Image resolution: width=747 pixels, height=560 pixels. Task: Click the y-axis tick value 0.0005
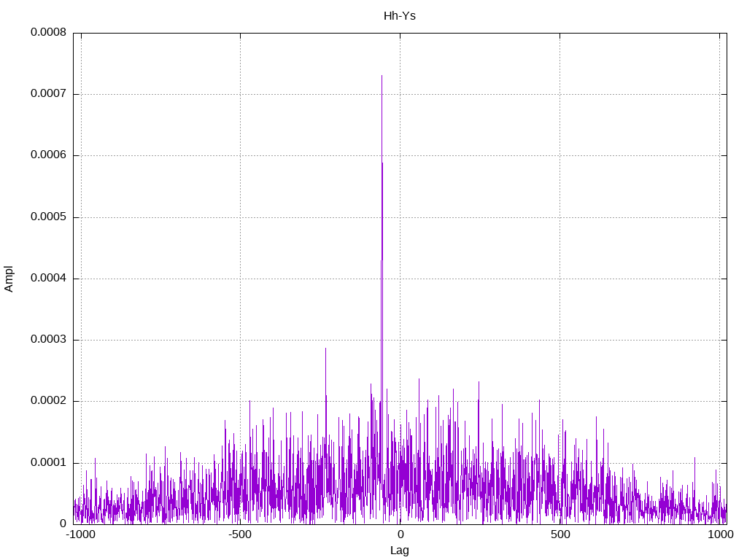pos(48,217)
